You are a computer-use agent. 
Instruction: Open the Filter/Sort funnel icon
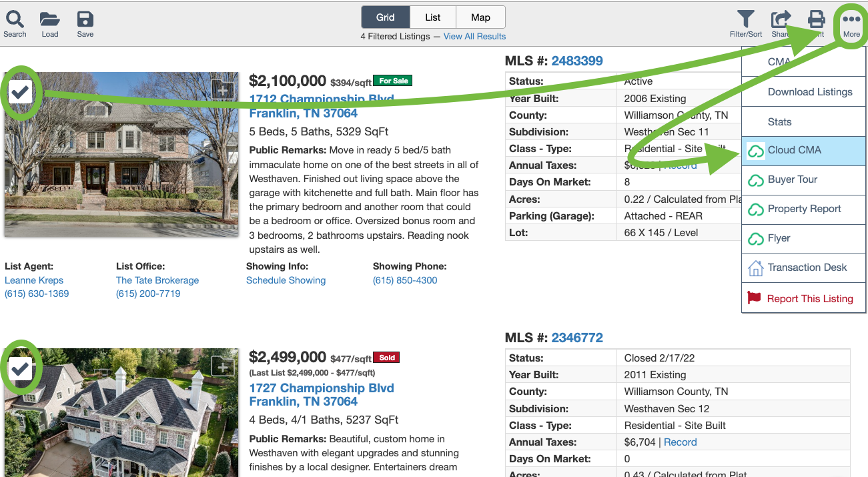click(x=745, y=20)
